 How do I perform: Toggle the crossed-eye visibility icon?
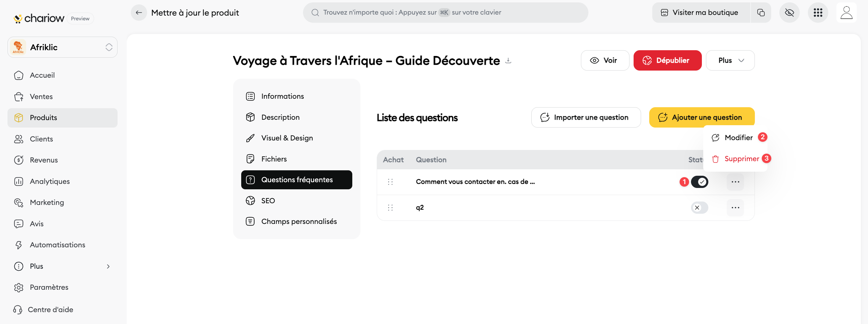tap(789, 13)
